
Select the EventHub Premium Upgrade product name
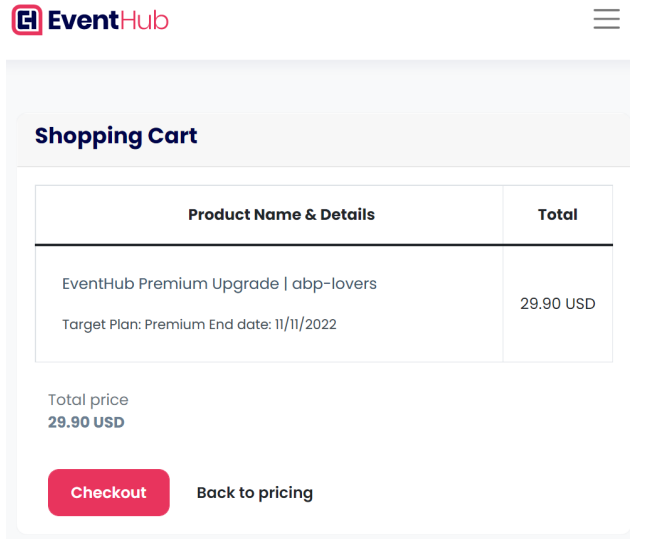[x=170, y=284]
